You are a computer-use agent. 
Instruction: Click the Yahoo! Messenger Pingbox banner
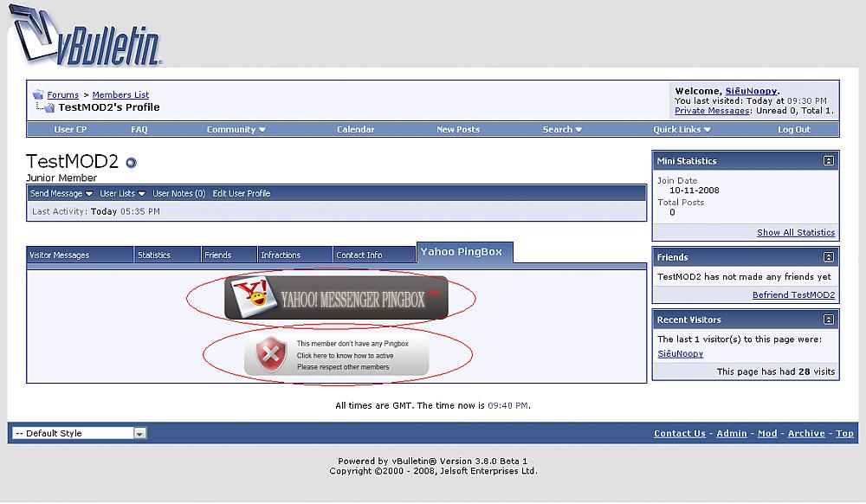(336, 298)
